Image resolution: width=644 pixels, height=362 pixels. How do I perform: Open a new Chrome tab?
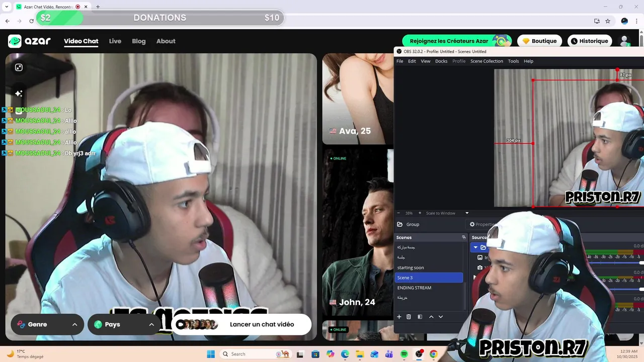click(98, 7)
